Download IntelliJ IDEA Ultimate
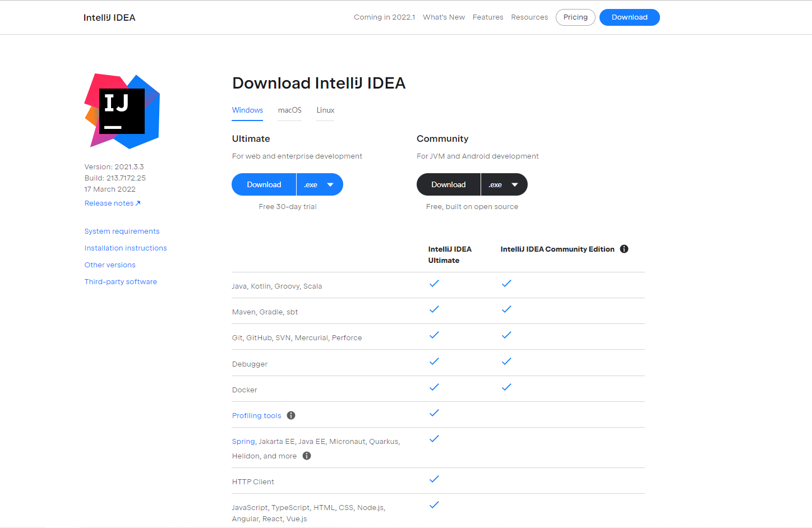812x528 pixels. (x=264, y=184)
